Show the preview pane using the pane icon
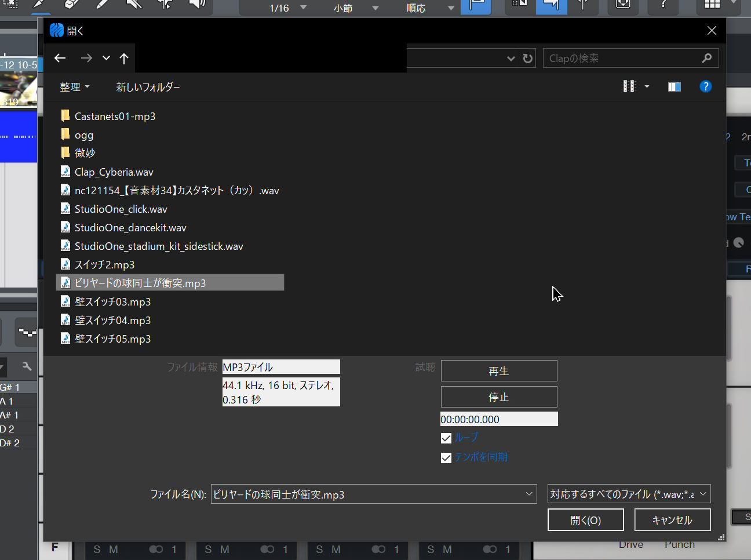The height and width of the screenshot is (560, 751). 674,86
